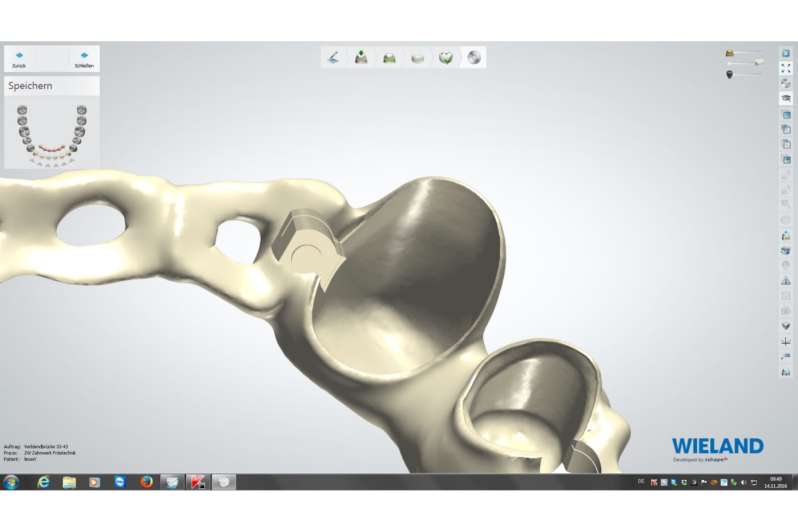798x532 pixels.
Task: Click the milling blank disc icon in sidebar
Action: click(x=785, y=83)
